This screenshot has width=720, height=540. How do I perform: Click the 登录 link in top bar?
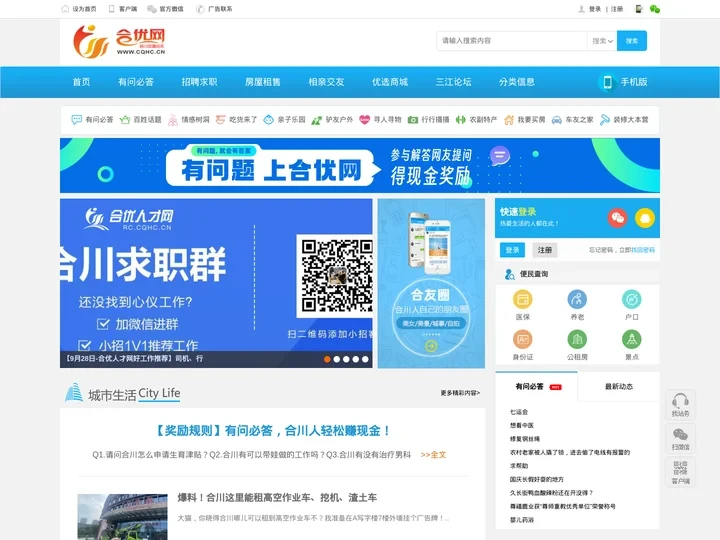[x=595, y=9]
